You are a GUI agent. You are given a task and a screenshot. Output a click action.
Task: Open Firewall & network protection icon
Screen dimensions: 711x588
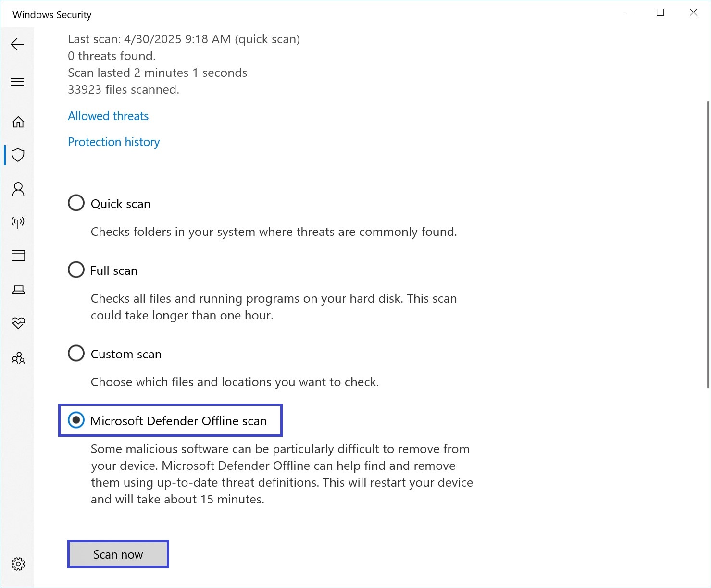[x=18, y=222]
